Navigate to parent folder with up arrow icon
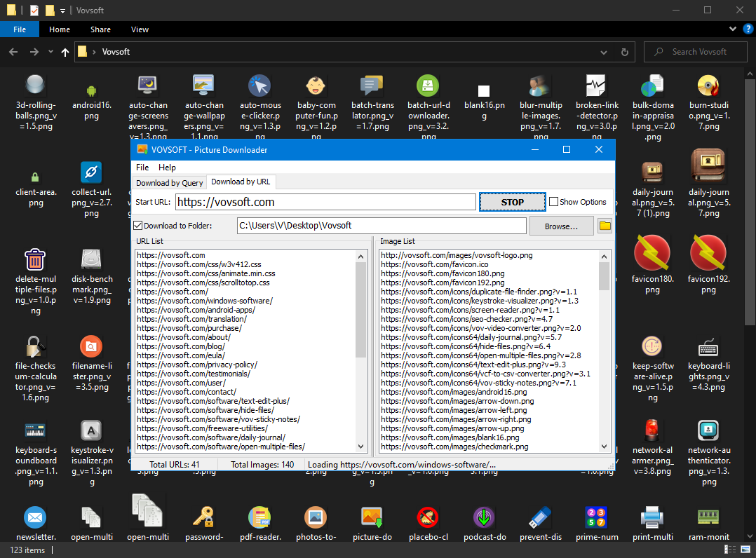This screenshot has width=756, height=558. (x=65, y=51)
